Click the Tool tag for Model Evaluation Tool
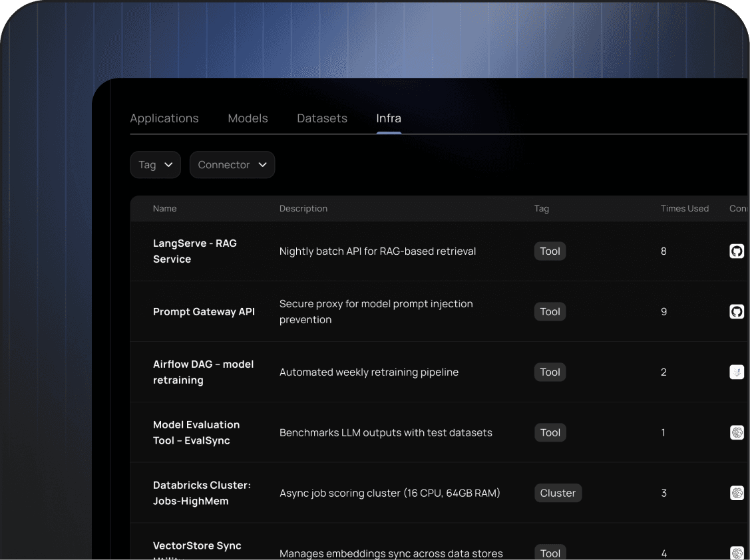The image size is (750, 560). (550, 433)
